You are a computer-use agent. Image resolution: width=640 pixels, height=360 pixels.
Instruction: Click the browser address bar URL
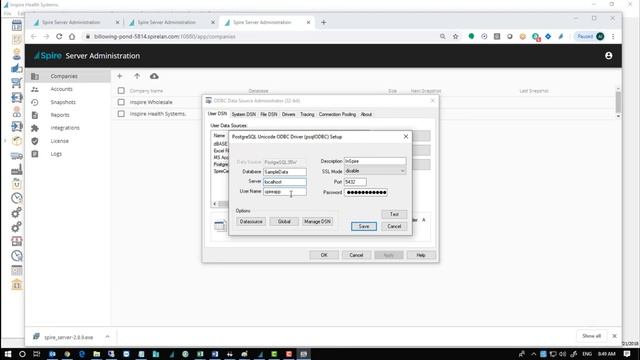click(x=164, y=36)
